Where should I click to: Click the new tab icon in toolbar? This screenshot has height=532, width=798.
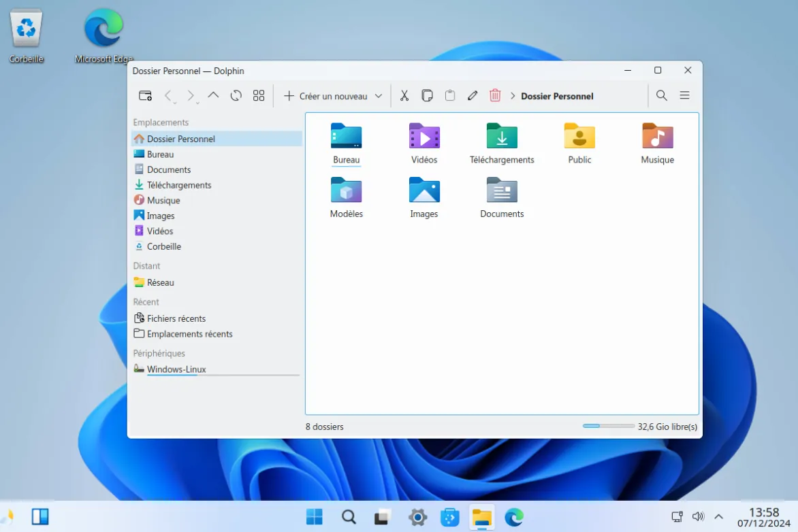145,96
